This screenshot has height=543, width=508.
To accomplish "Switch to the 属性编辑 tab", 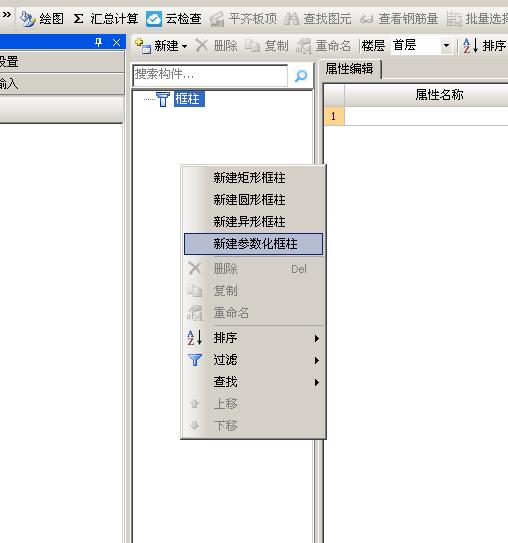I will click(x=349, y=69).
